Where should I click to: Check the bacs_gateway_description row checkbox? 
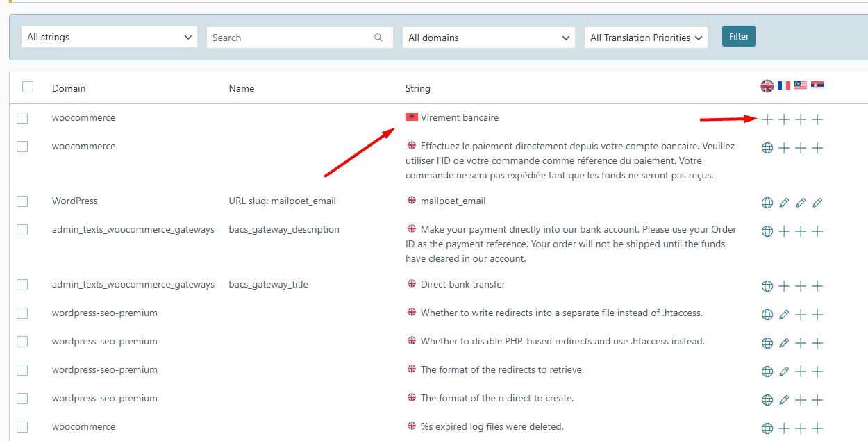pos(22,229)
